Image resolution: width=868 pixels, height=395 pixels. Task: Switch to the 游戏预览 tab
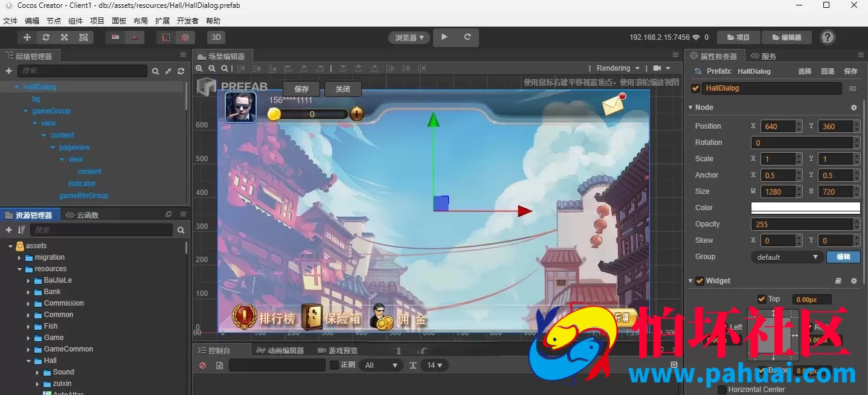click(x=338, y=350)
